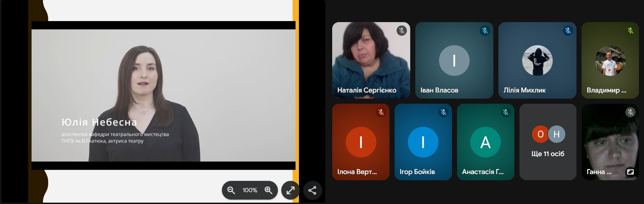Image resolution: width=644 pixels, height=204 pixels.
Task: Click muted mic icon on Лілія Михлик tile
Action: tap(568, 31)
